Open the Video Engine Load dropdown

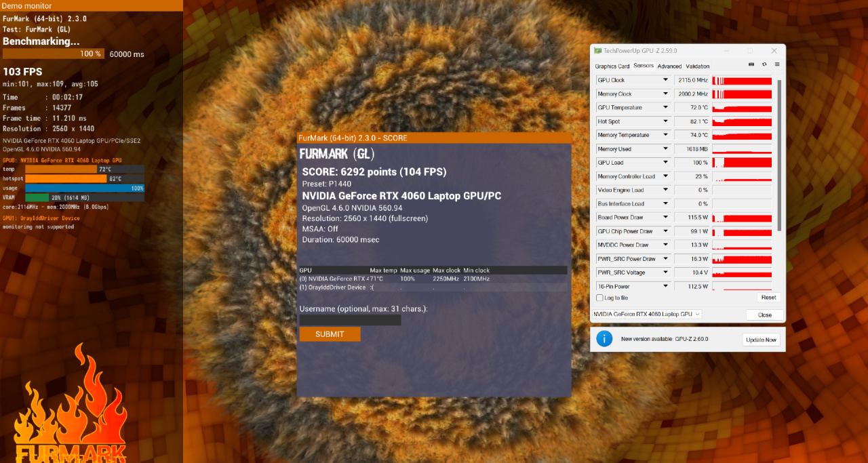666,190
